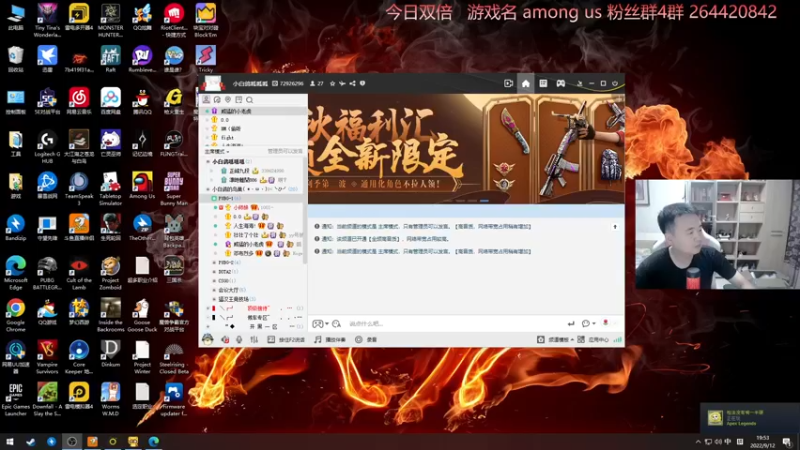
Task: Open the Google Chrome desktop shortcut
Action: pyautogui.click(x=15, y=315)
